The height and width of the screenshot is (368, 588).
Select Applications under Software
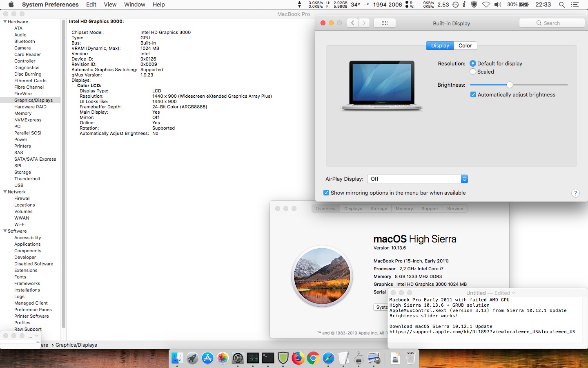(x=27, y=244)
